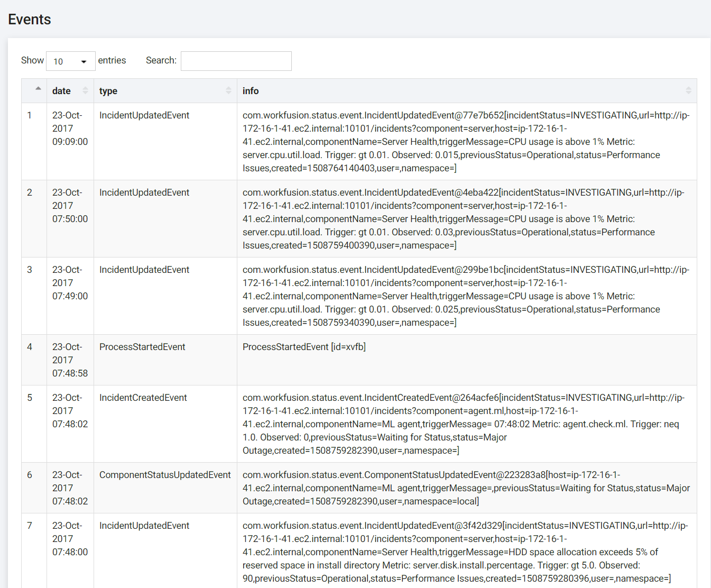The width and height of the screenshot is (711, 588).
Task: Click info text containing IncidentCreatedEvent@264acfe6
Action: point(464,424)
